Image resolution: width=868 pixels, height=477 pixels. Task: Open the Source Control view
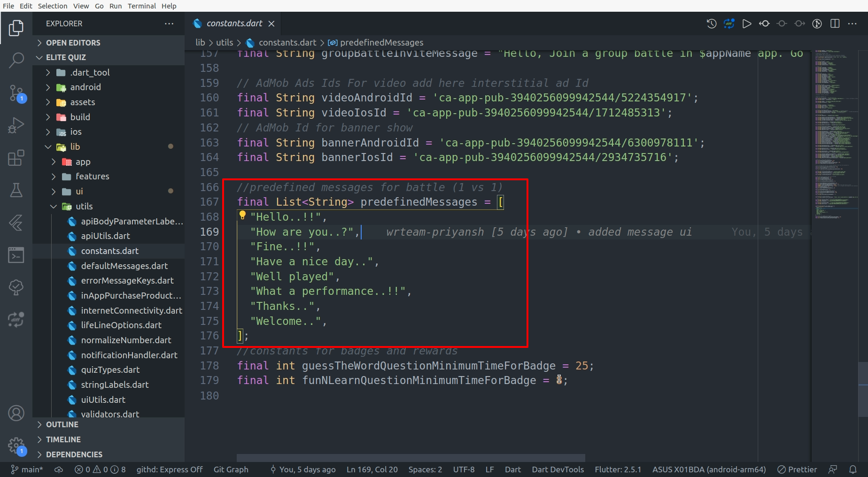(x=16, y=93)
